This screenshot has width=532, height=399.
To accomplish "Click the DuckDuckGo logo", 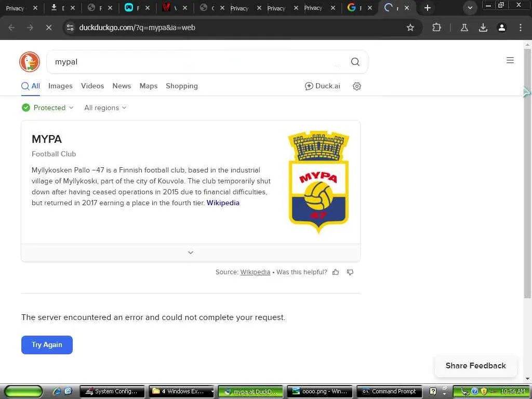I will pos(30,62).
